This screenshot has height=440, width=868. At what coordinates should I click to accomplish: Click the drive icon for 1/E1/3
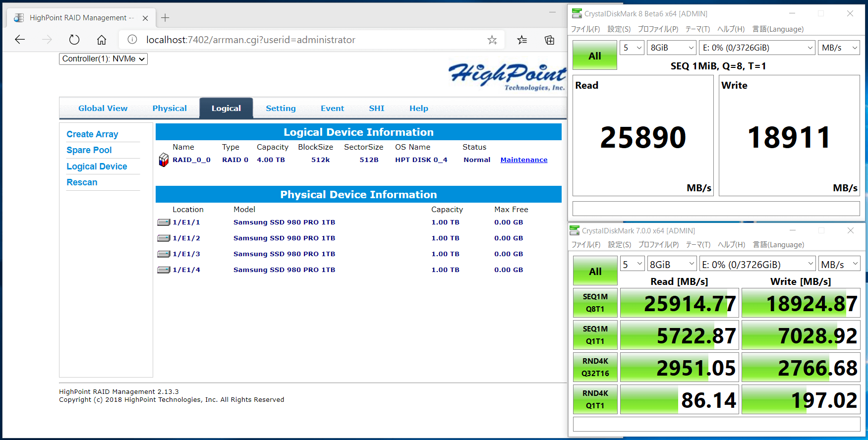164,254
